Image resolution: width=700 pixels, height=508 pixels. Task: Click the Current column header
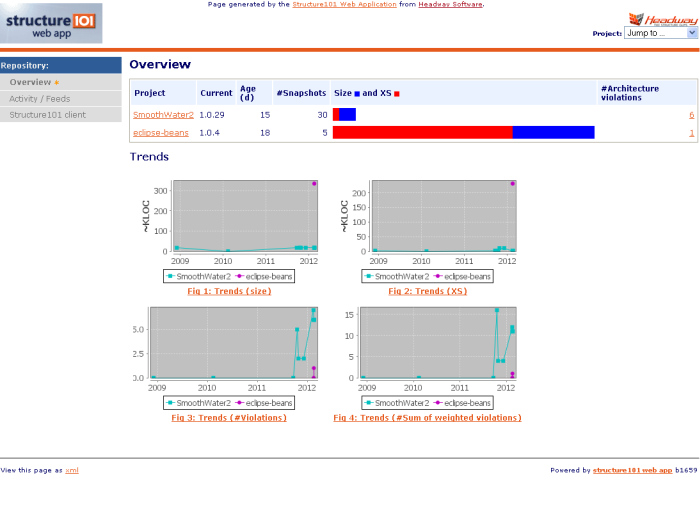click(x=216, y=93)
